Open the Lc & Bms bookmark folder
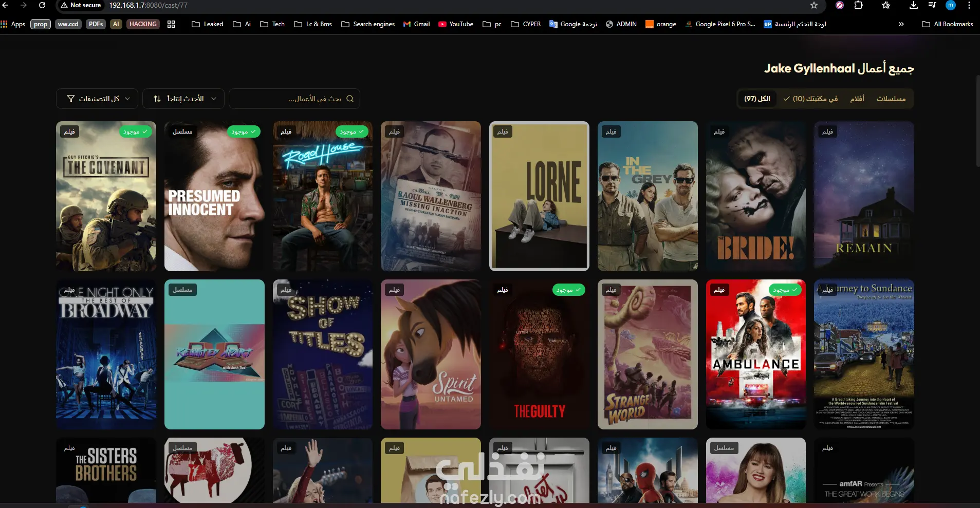This screenshot has width=980, height=508. tap(313, 24)
